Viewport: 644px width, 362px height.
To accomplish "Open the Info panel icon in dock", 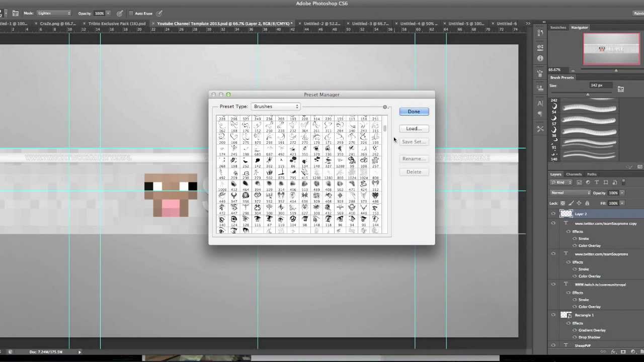I will pos(540,58).
